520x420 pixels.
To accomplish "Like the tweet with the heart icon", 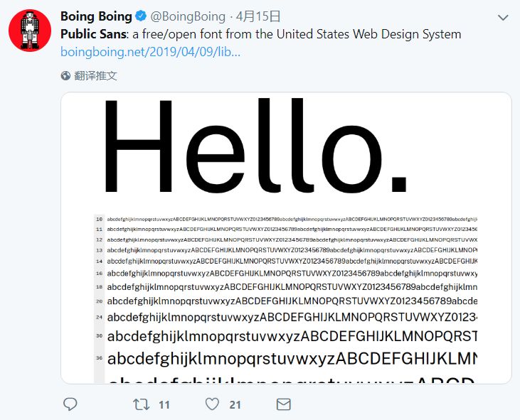I will (212, 404).
